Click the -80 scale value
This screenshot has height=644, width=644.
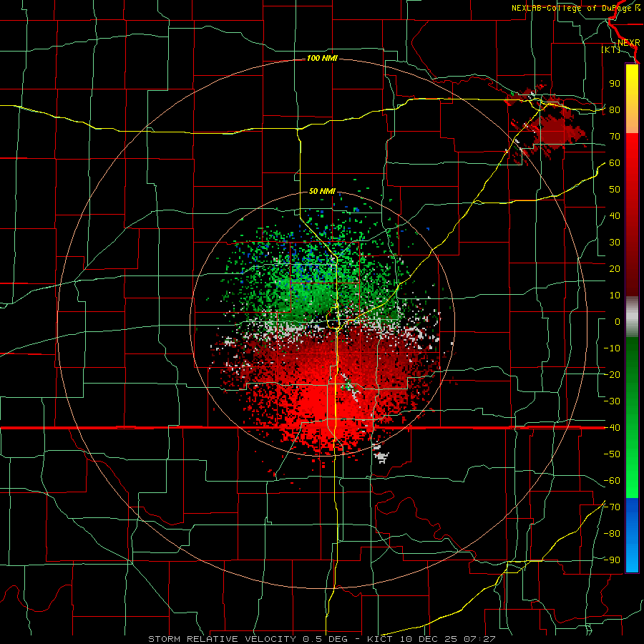(x=612, y=534)
